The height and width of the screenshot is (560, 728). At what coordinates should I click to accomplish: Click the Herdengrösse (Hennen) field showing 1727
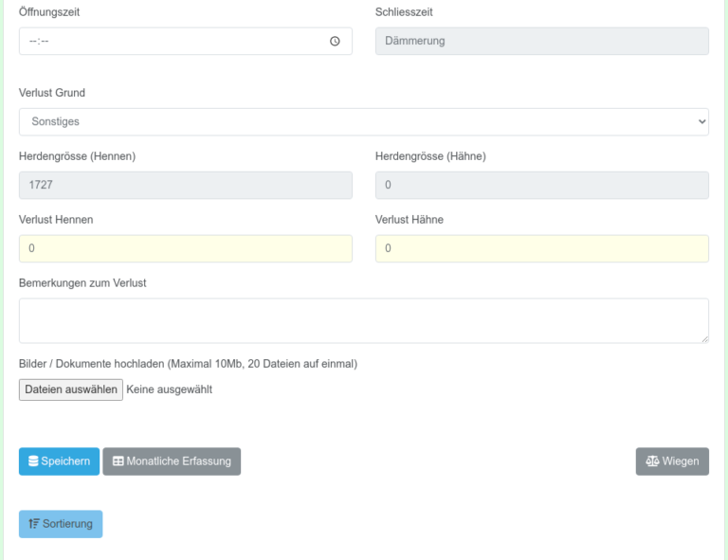186,185
